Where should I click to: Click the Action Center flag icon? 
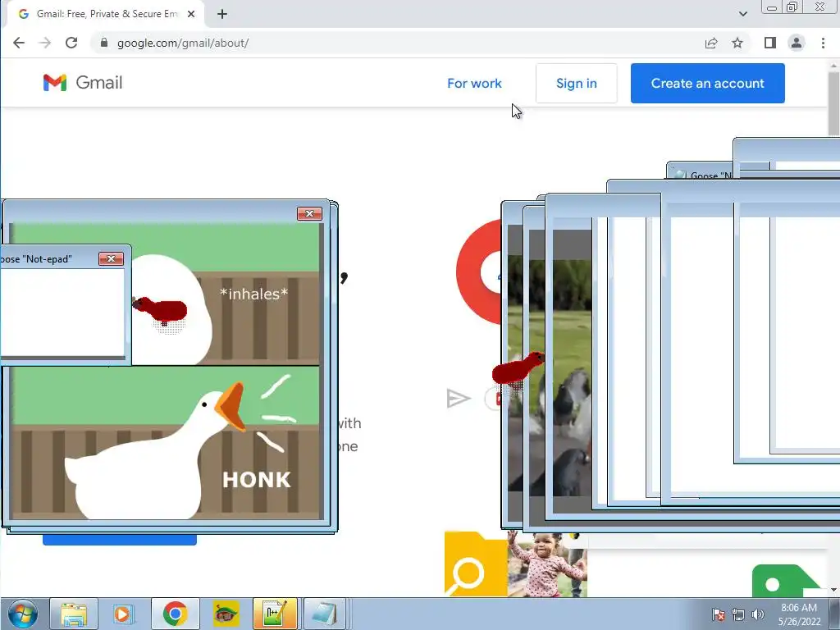[x=719, y=614]
